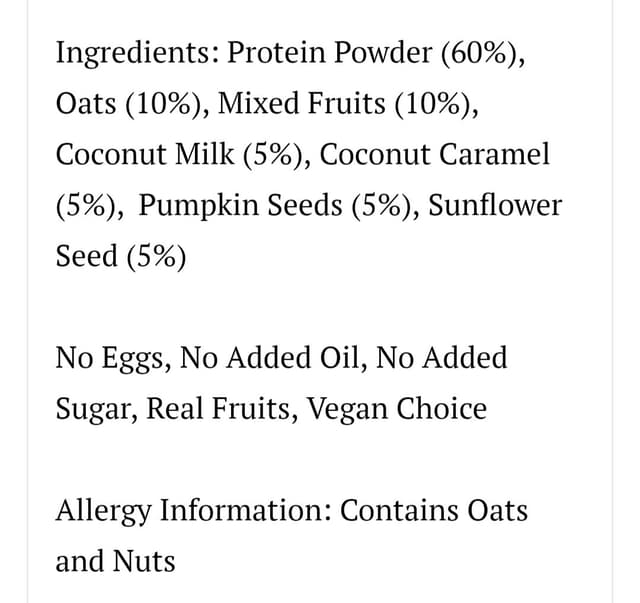Screen dimensions: 640x603
Task: Click the 'Ingredients:' label text
Action: (138, 54)
